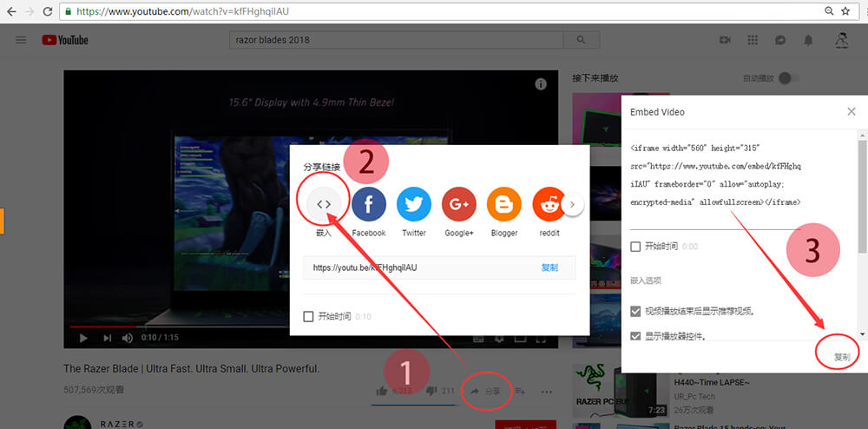Open account avatar menu
This screenshot has width=868, height=429.
(842, 40)
